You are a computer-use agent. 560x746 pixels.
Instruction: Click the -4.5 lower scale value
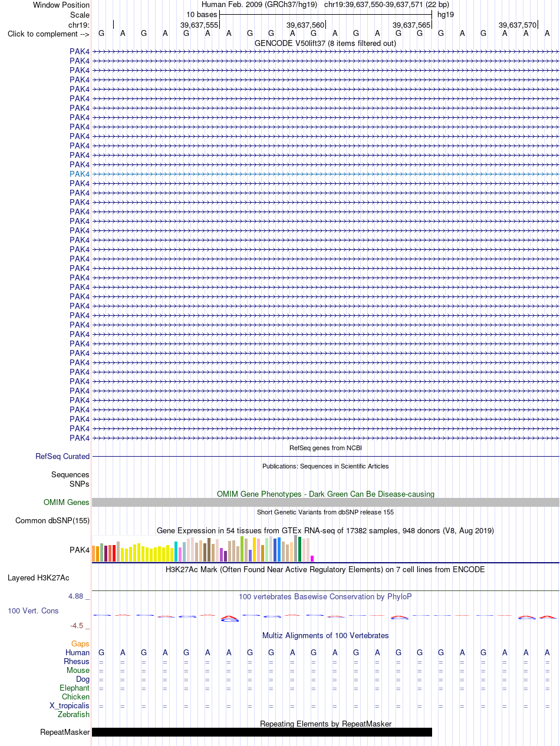pos(77,626)
